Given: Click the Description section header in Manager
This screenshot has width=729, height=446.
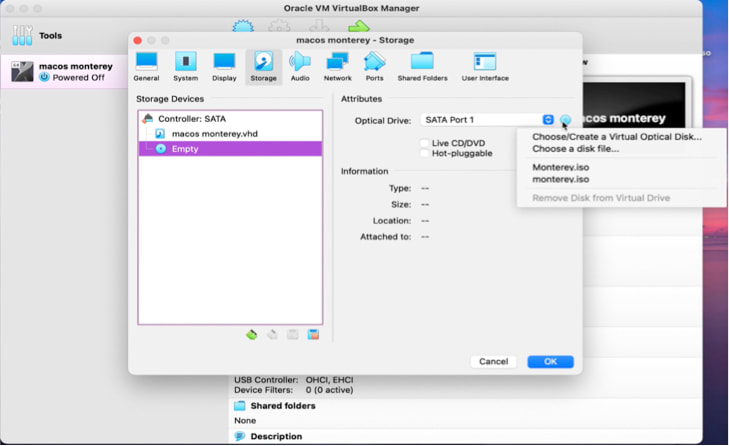Looking at the screenshot, I should coord(276,436).
